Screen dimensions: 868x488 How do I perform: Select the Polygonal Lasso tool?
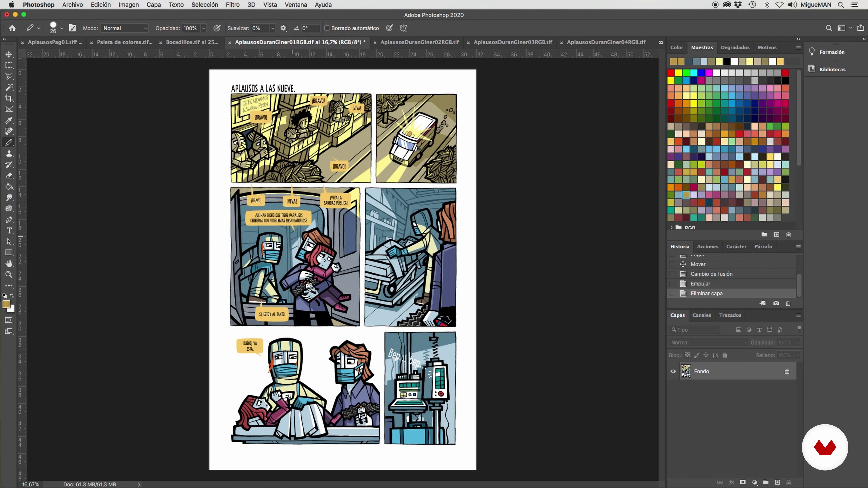[9, 76]
